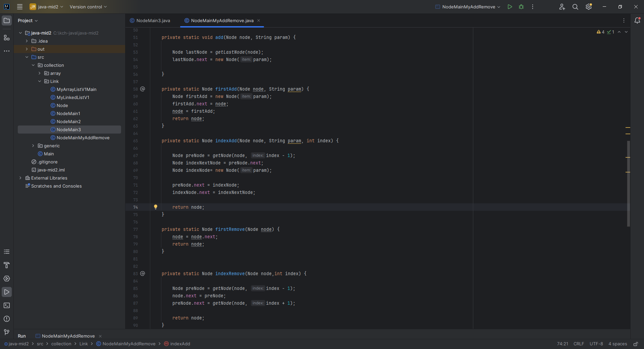
Task: Collapse the Link package
Action: (x=40, y=81)
